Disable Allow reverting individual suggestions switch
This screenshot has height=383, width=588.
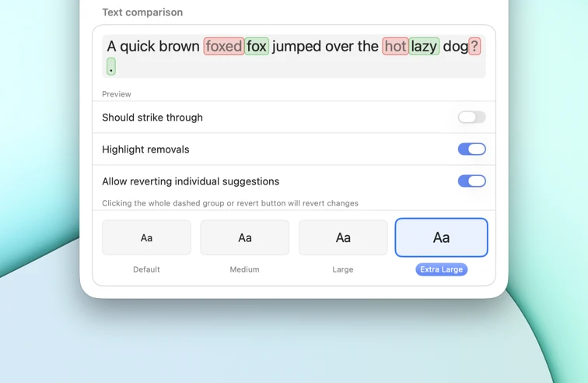click(472, 181)
